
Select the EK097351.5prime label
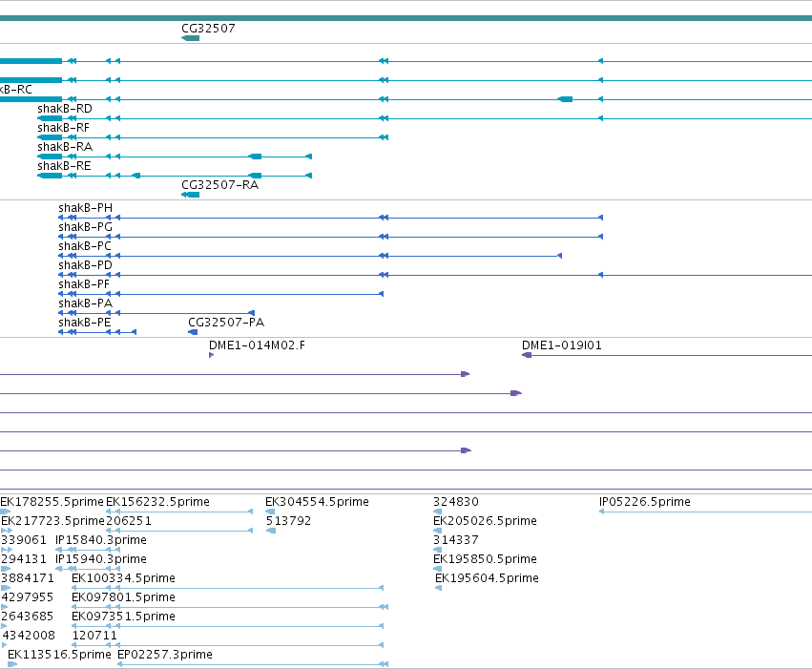tap(123, 617)
